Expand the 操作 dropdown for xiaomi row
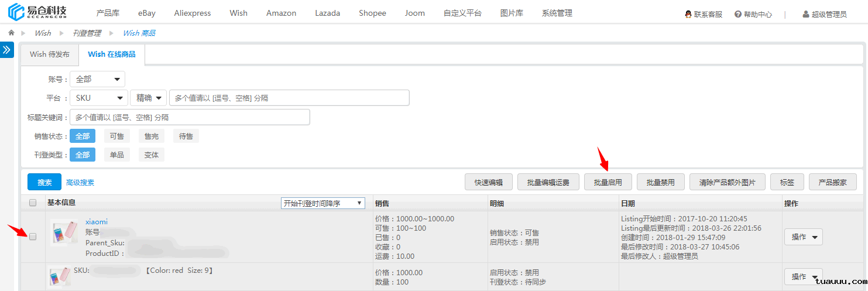868x291 pixels. coord(804,237)
